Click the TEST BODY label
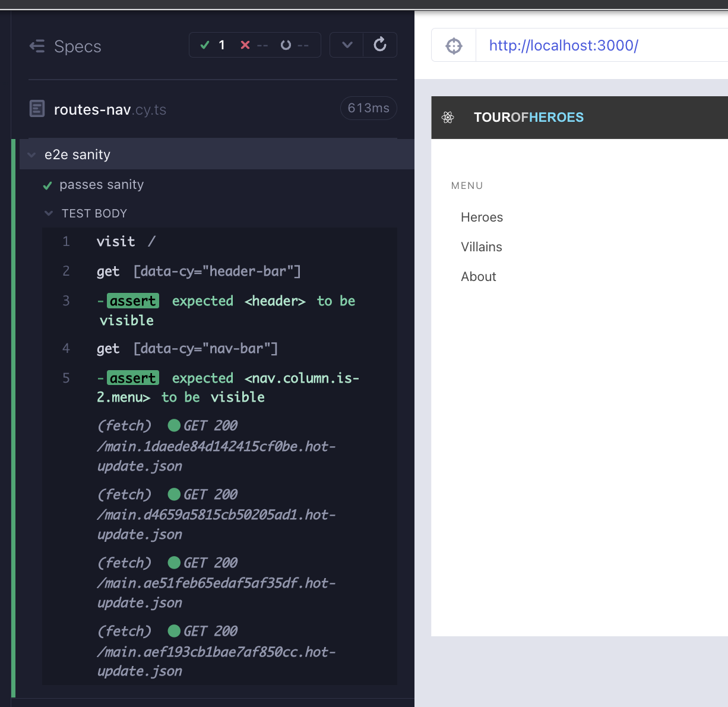 [x=94, y=213]
